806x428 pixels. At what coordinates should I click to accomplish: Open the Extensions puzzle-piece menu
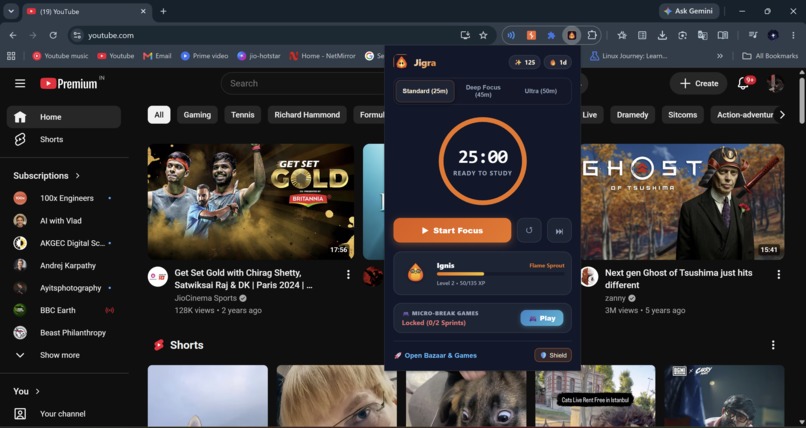point(592,35)
